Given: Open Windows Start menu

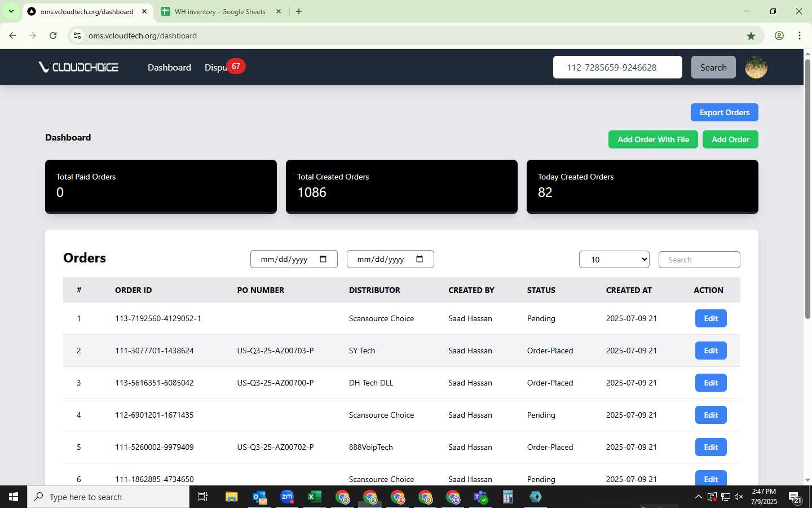Looking at the screenshot, I should click(14, 497).
